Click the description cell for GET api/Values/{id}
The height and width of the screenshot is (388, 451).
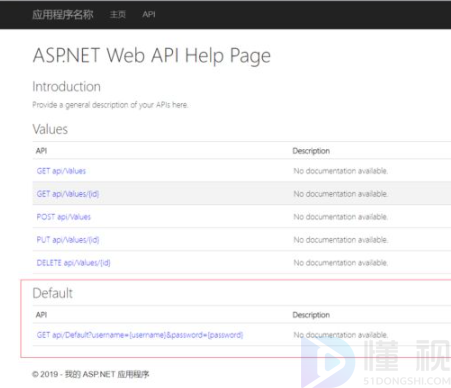[340, 194]
